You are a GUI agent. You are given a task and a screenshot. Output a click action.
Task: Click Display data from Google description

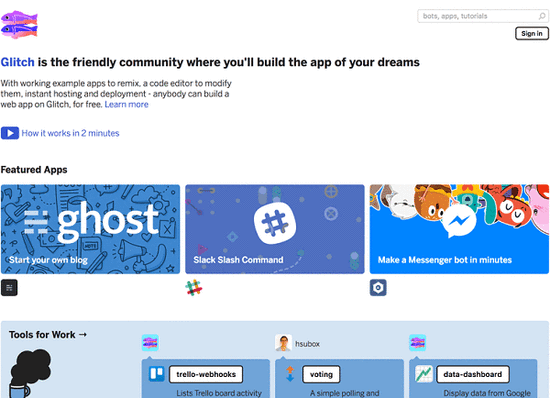tap(487, 393)
